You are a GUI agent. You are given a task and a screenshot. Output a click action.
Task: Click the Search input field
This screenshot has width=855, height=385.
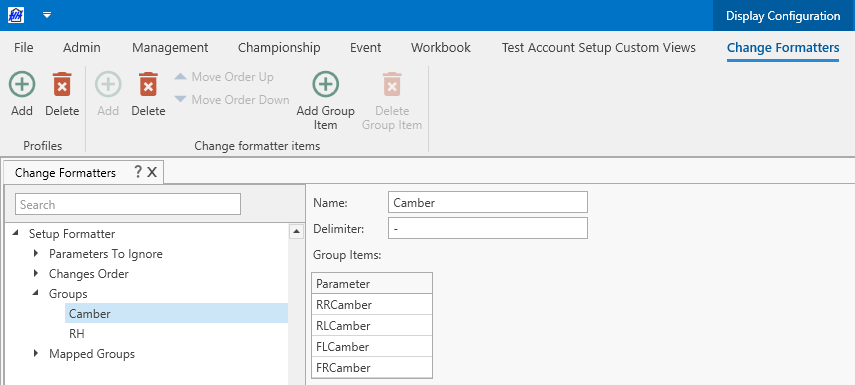[128, 204]
